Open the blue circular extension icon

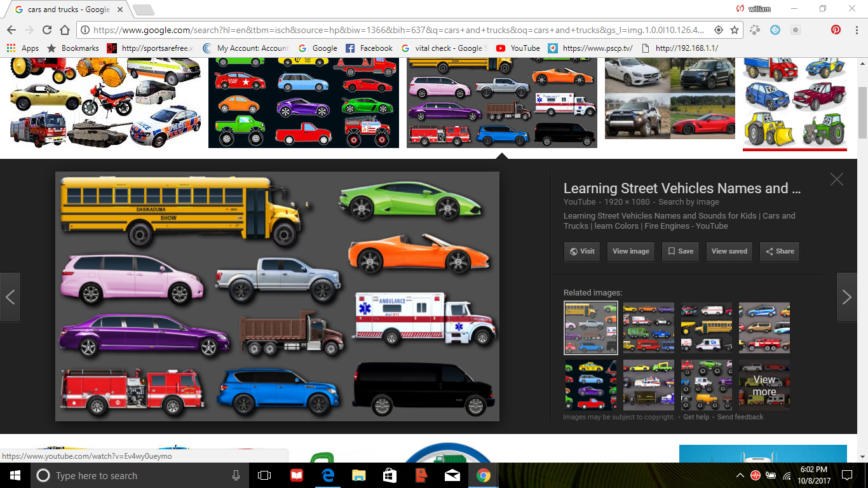click(775, 30)
